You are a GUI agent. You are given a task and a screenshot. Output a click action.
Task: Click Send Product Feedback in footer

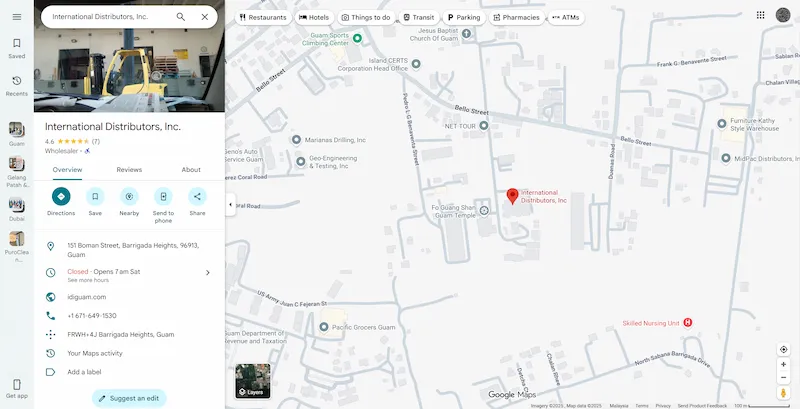(702, 406)
